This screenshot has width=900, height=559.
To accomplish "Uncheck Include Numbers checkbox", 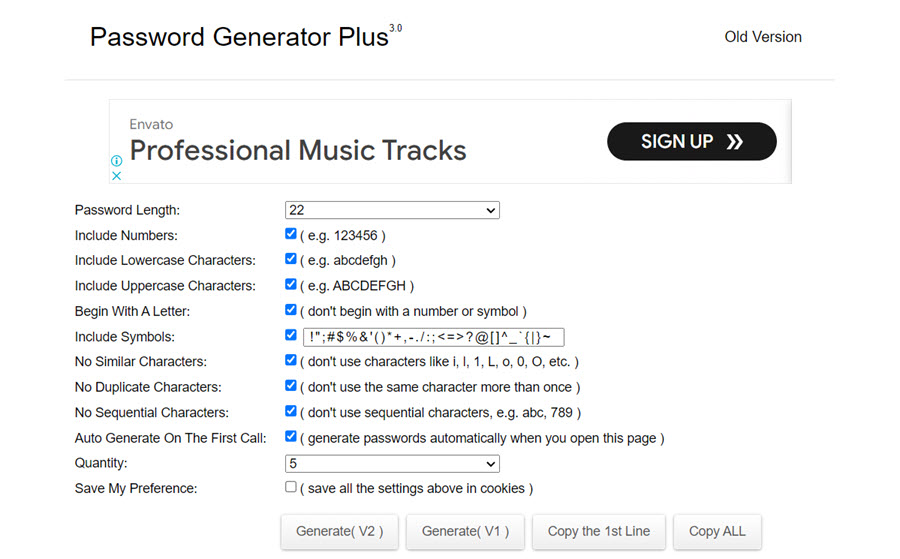I will pyautogui.click(x=290, y=234).
